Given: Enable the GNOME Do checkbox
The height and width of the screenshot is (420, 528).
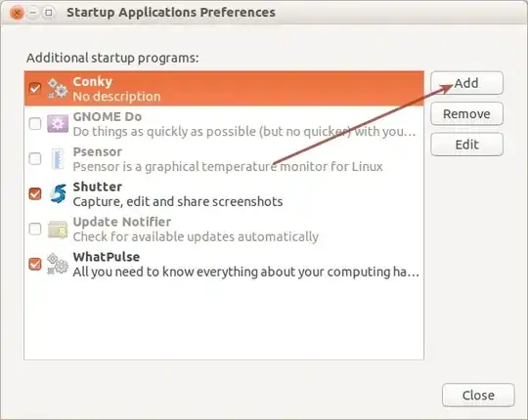Looking at the screenshot, I should click(x=35, y=124).
